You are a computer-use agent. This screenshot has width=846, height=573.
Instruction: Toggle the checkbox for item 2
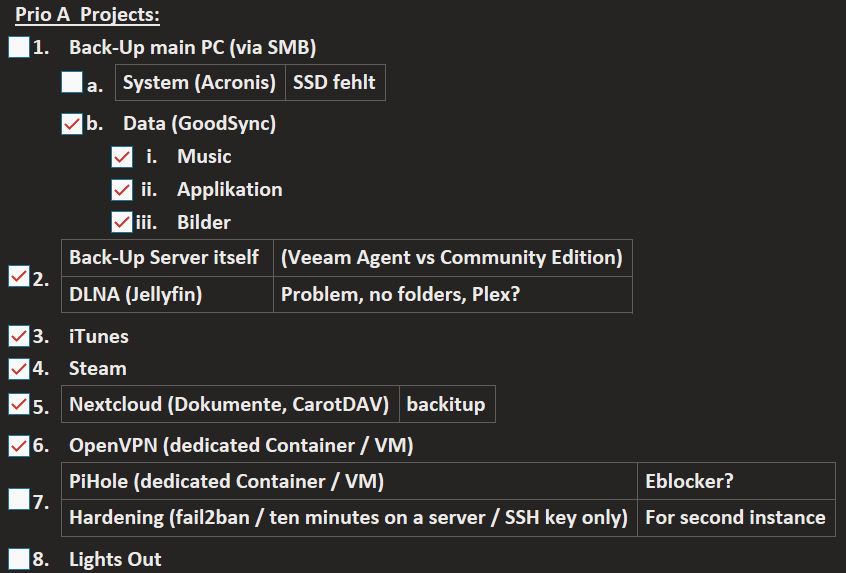pyautogui.click(x=19, y=276)
